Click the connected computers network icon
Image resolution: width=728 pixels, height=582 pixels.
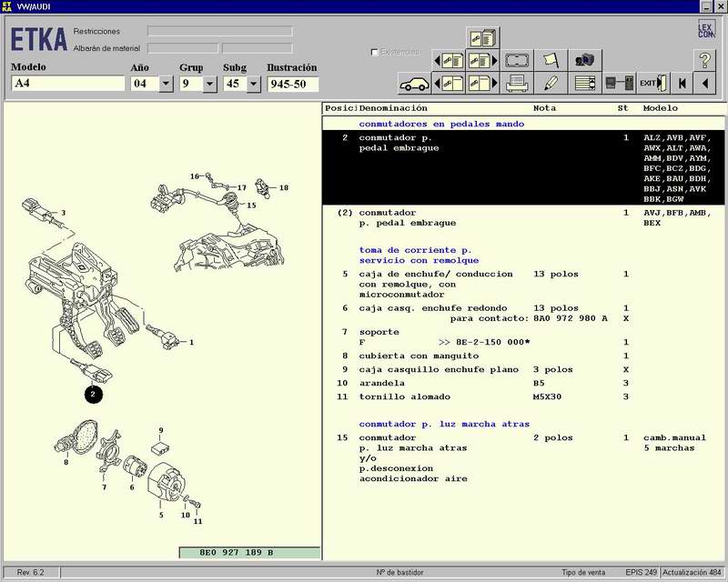619,84
